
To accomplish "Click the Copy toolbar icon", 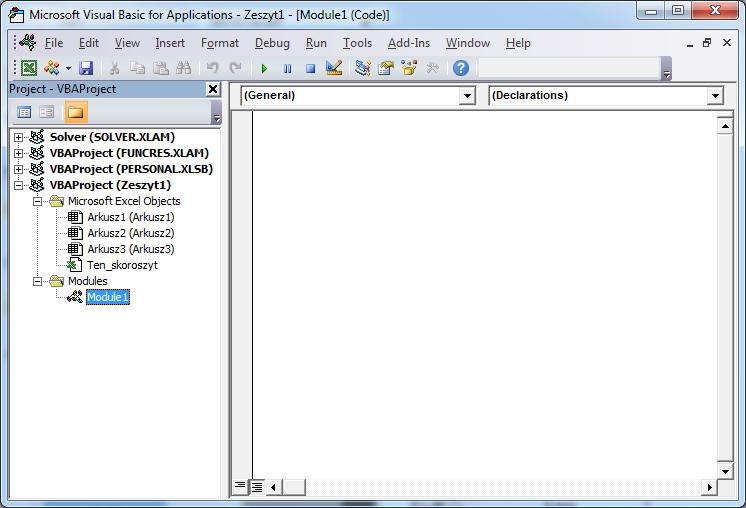I will [x=137, y=68].
